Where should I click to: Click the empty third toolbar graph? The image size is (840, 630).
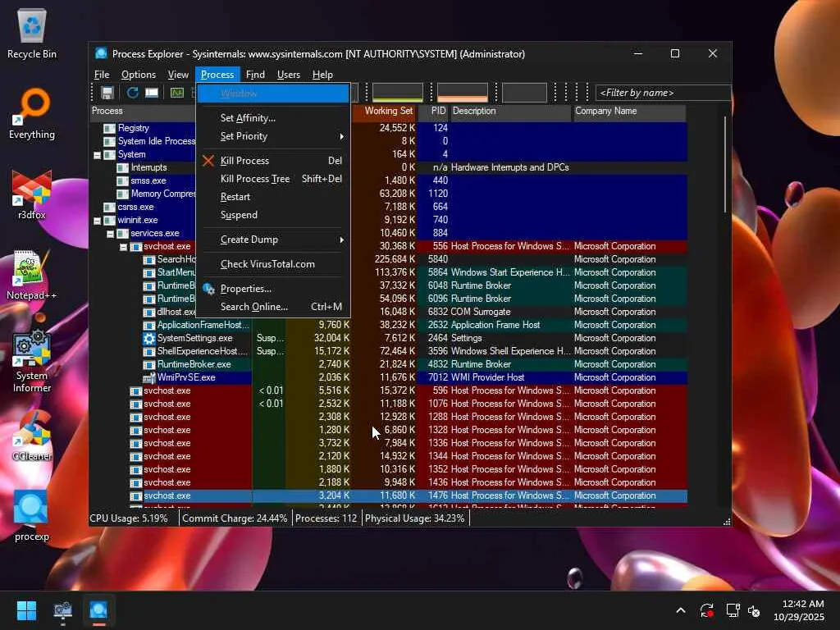524,92
